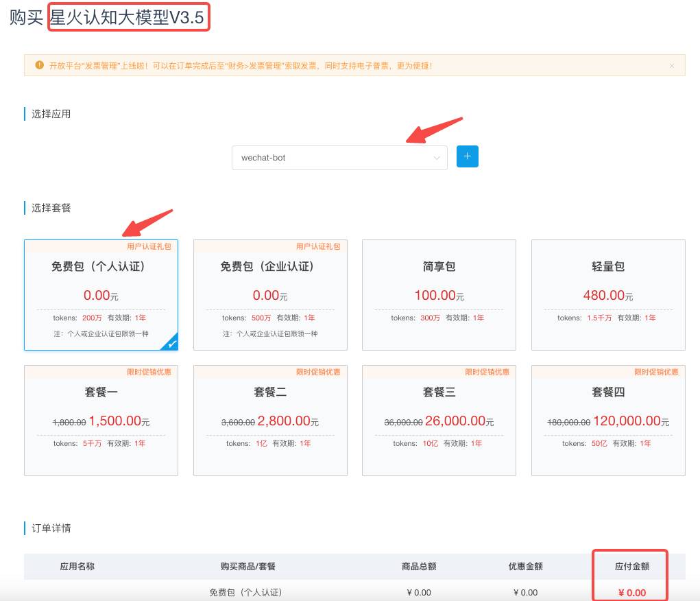Select 套餐二 priced 2,800.00元
Screen dimensions: 700x601
click(270, 421)
